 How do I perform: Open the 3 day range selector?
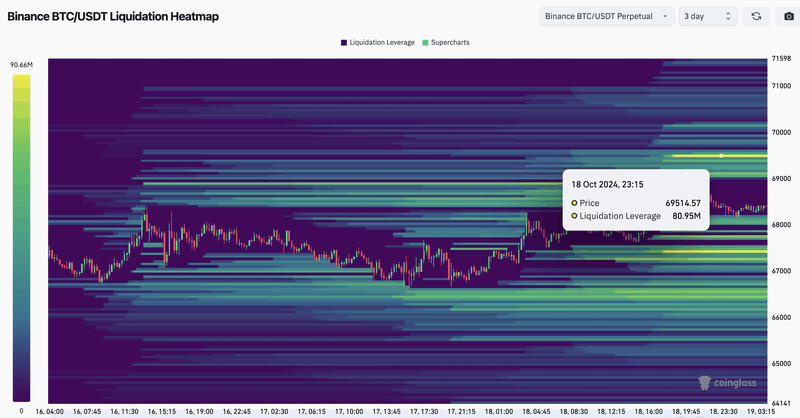(x=708, y=16)
